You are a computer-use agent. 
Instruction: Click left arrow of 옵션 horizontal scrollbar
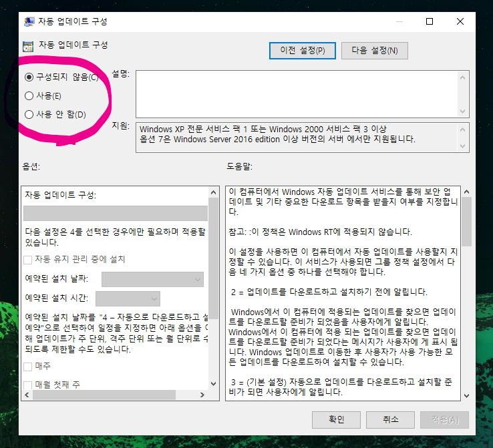27,395
